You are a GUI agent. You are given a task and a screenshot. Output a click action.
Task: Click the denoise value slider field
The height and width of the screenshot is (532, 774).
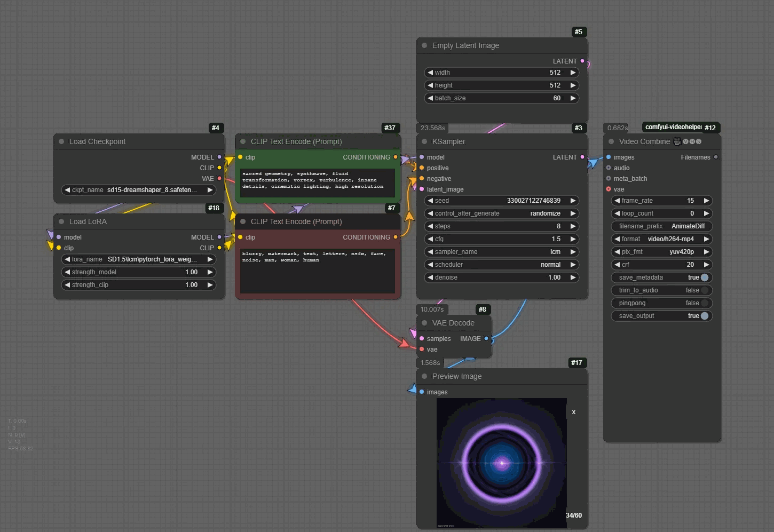tap(502, 277)
